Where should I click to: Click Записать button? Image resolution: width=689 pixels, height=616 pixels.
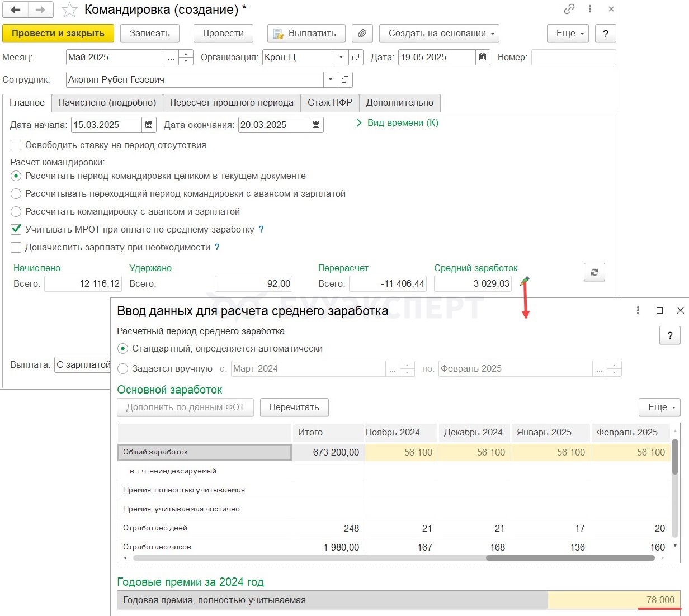(x=150, y=34)
